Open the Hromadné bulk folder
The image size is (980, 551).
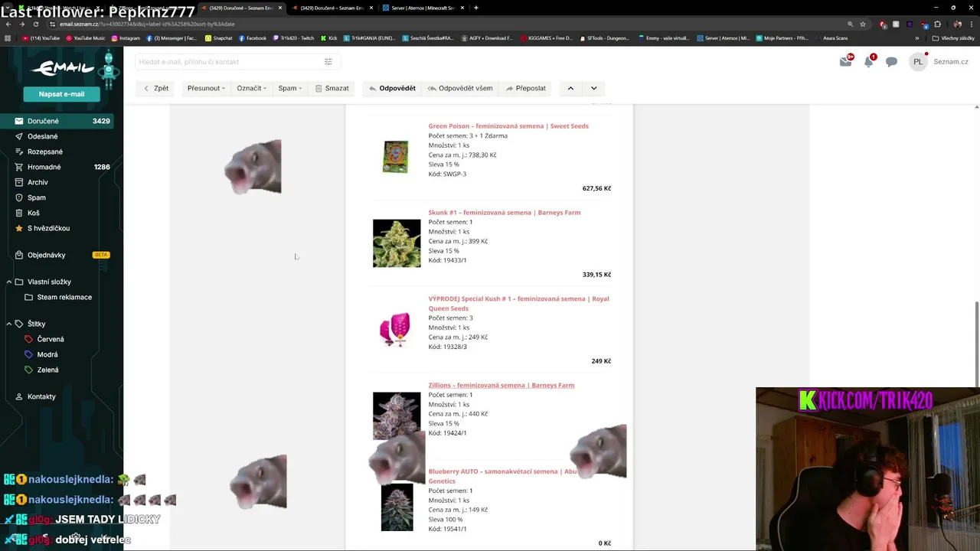pos(61,167)
